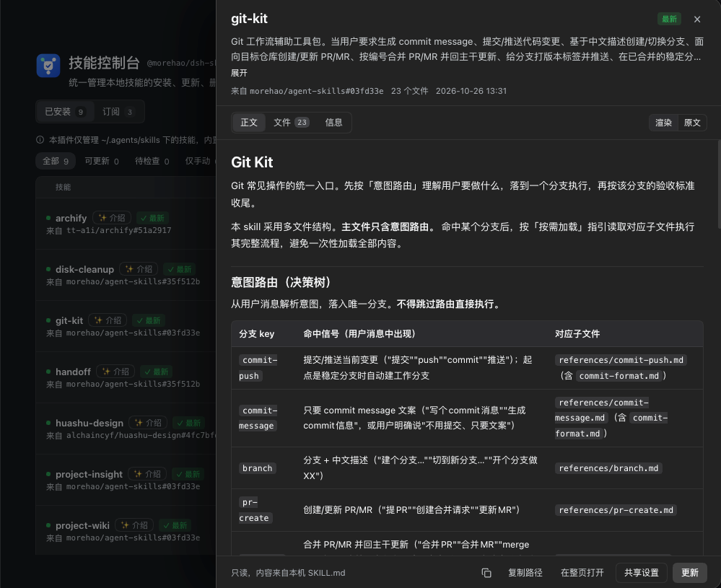The width and height of the screenshot is (721, 588).
Task: Select the handoff skill row
Action: [x=126, y=377]
